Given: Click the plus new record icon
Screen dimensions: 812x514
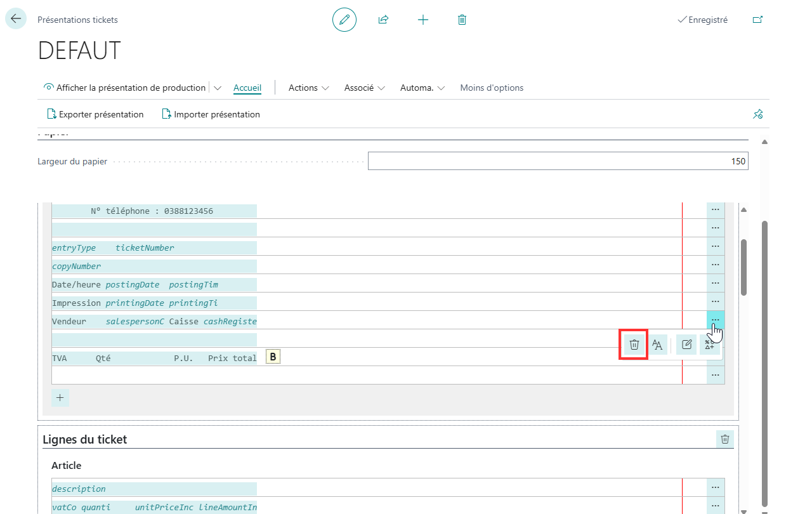Looking at the screenshot, I should click(x=423, y=20).
